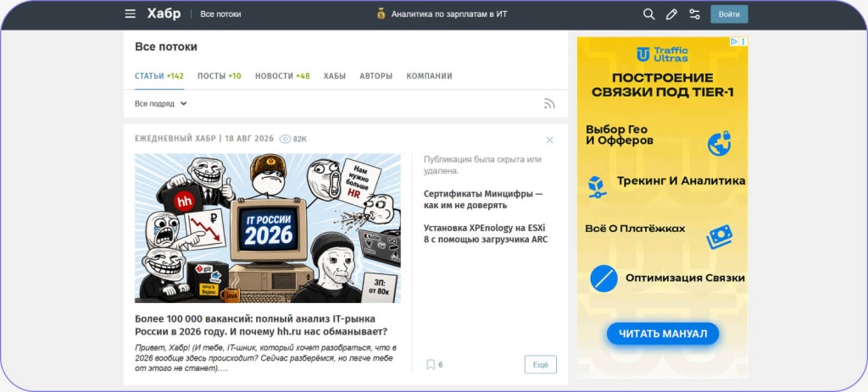Click the banknote icon by Всё О Платёжках
Image resolution: width=868 pixels, height=392 pixels.
pos(719,236)
